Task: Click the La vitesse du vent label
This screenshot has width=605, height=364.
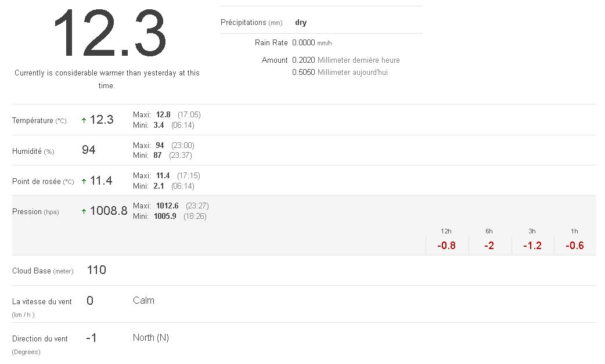Action: (42, 301)
